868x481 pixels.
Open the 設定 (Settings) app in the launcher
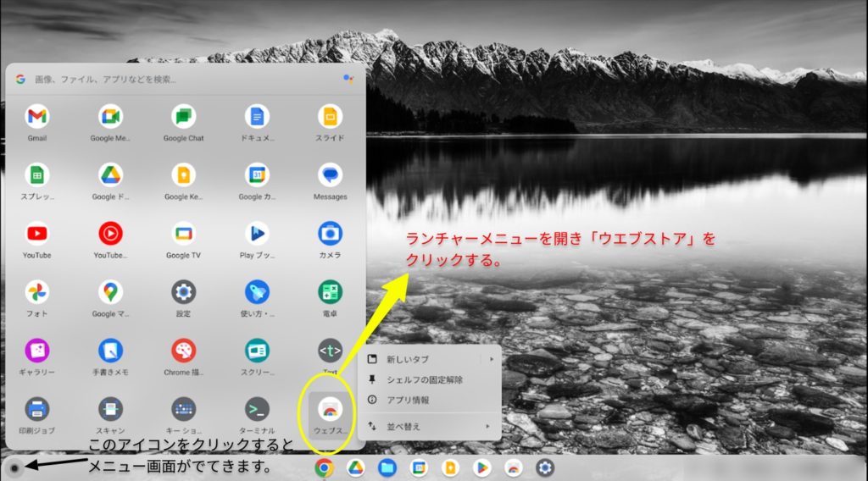click(183, 293)
